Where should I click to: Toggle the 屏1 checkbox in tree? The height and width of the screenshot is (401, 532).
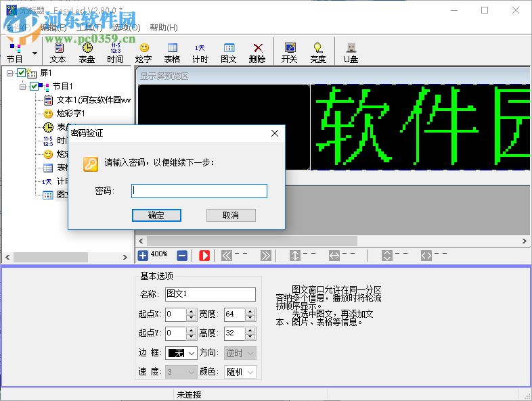[x=21, y=72]
